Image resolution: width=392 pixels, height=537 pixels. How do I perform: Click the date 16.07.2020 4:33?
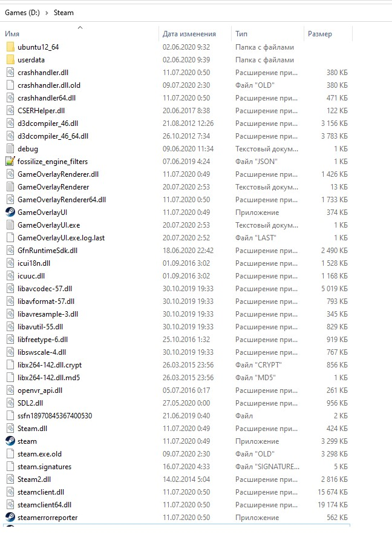[186, 466]
